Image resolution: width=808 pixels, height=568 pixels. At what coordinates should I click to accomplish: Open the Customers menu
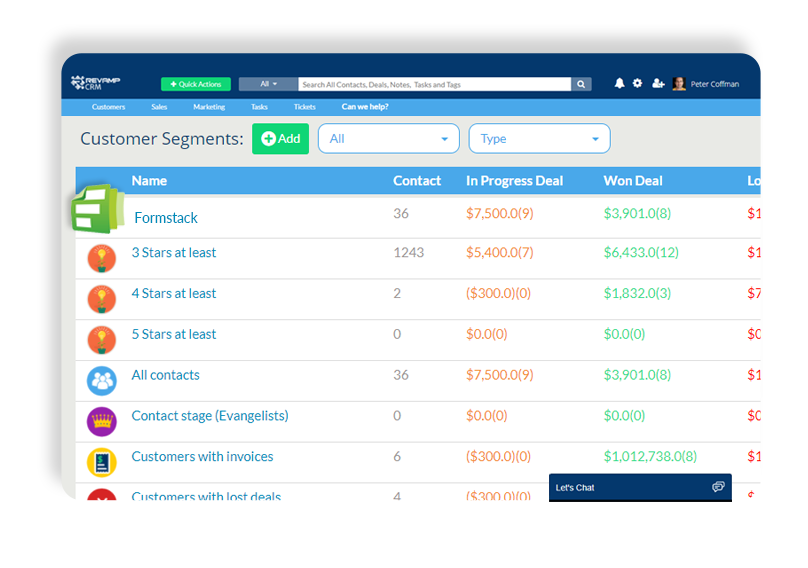coord(108,107)
